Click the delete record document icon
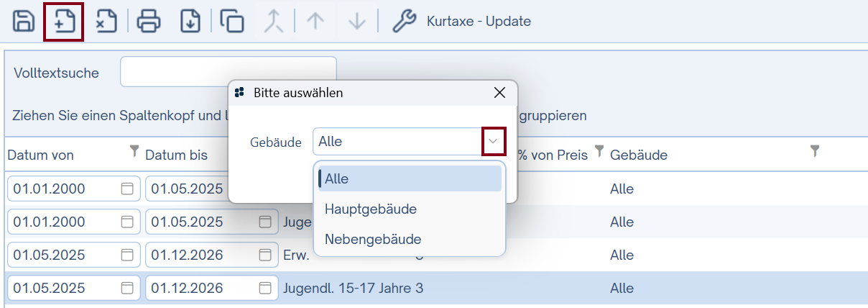Viewport: 868px width, 308px height. tap(106, 22)
